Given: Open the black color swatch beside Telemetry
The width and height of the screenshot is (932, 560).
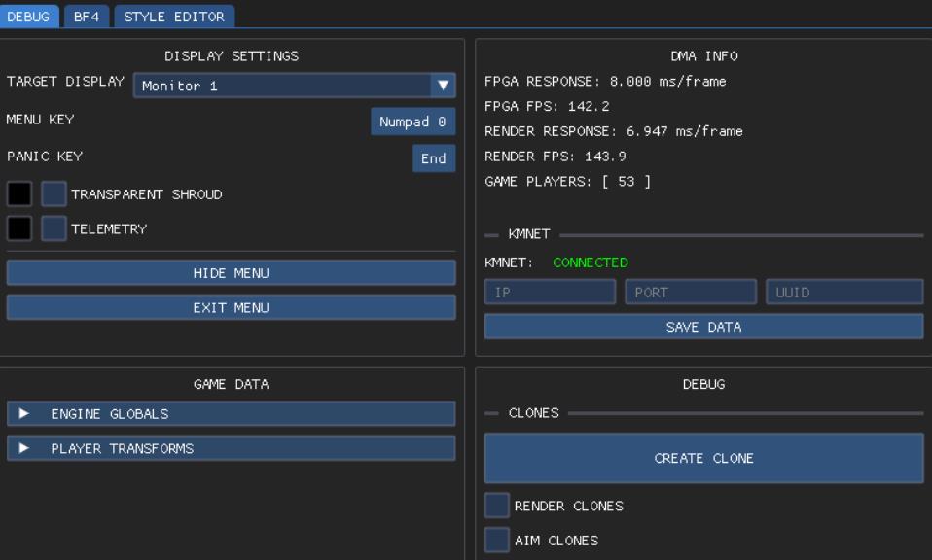Looking at the screenshot, I should pyautogui.click(x=19, y=228).
